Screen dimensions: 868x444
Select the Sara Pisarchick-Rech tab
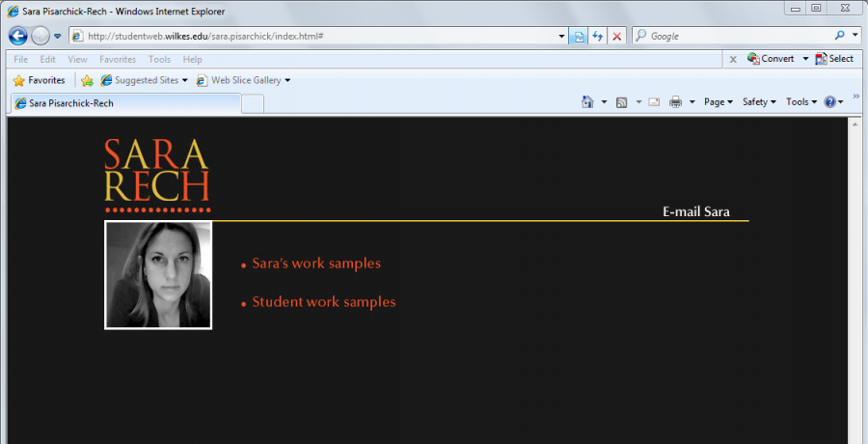click(126, 103)
